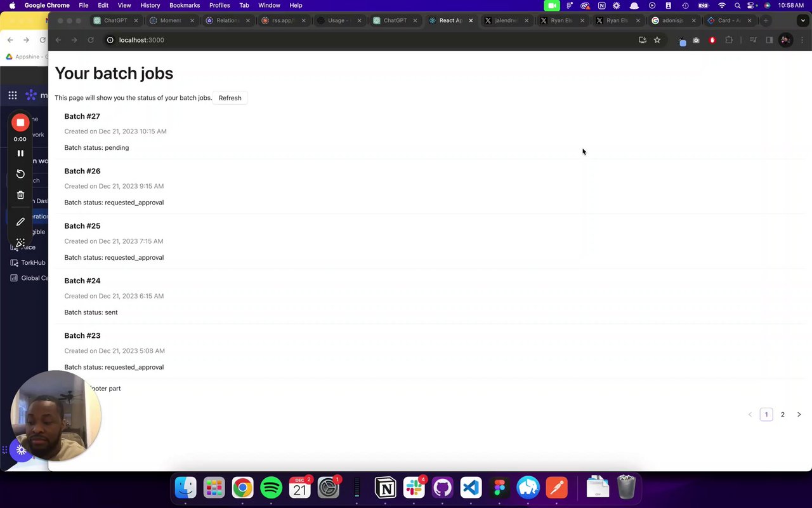Delete the recording using the trash icon
The height and width of the screenshot is (508, 812).
(x=20, y=195)
